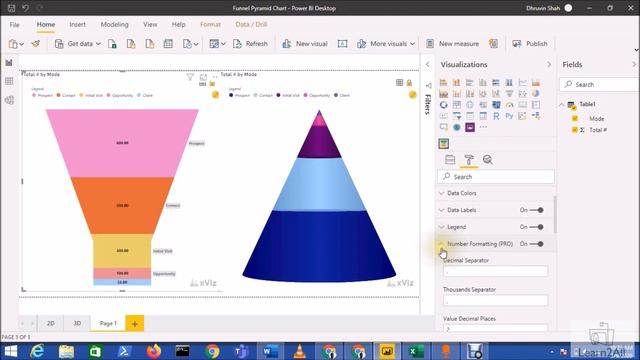Switch to Report view in left sidebar
Viewport: 640px width, 360px height.
click(9, 62)
